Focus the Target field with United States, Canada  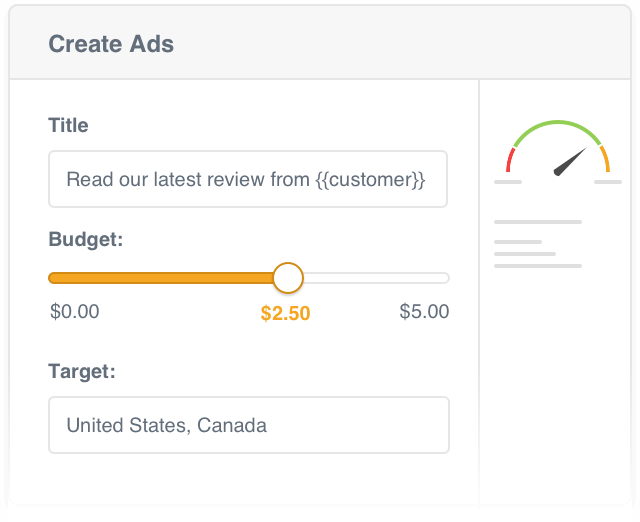(248, 425)
